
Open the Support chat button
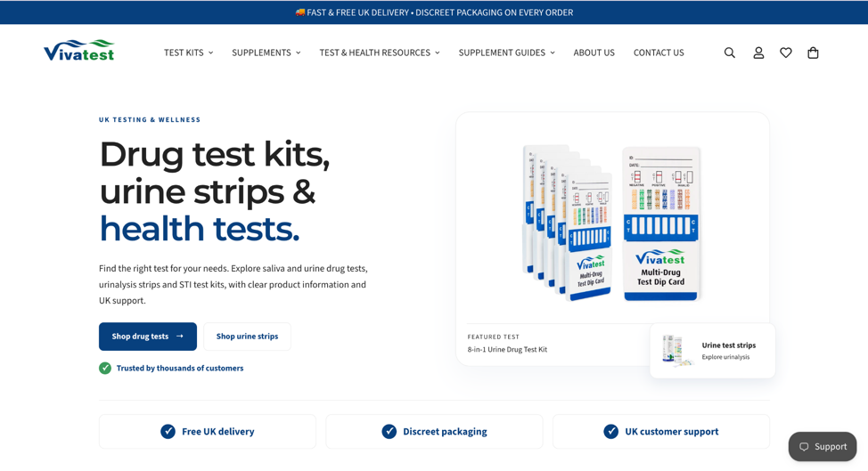click(823, 447)
